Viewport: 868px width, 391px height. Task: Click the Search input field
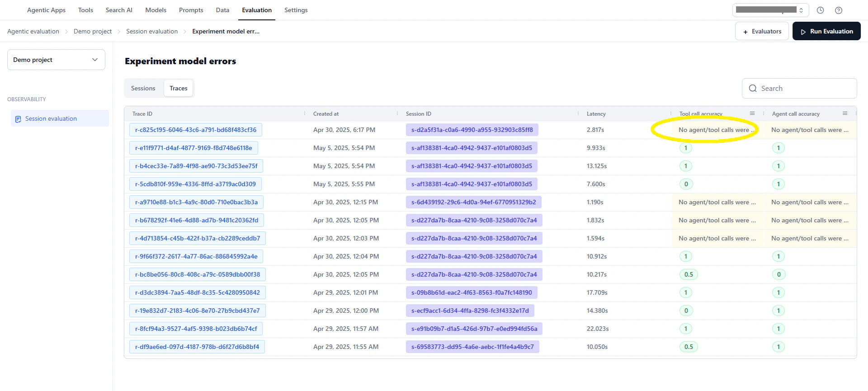(x=799, y=89)
